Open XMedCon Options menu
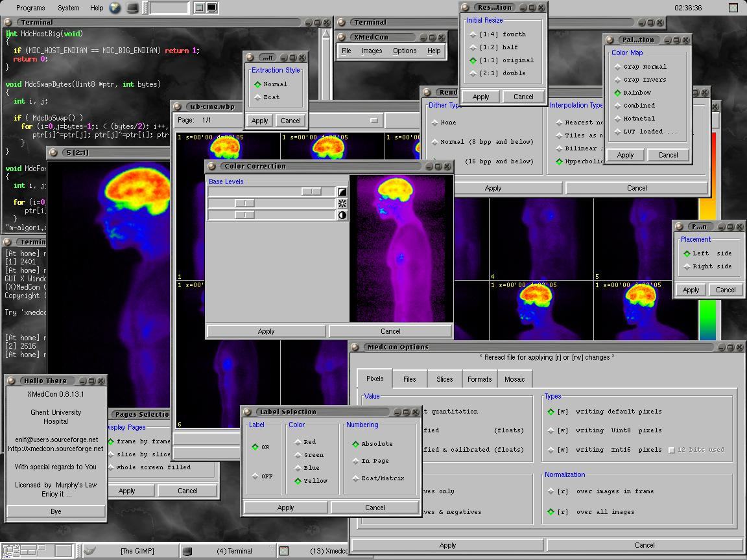Screen dimensions: 747x560 pos(405,51)
